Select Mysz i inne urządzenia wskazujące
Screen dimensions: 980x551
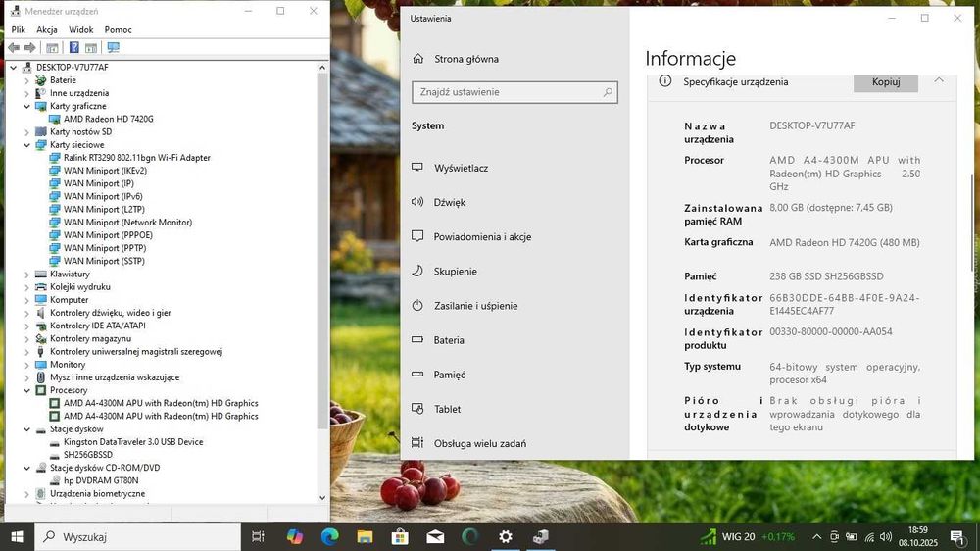[115, 377]
